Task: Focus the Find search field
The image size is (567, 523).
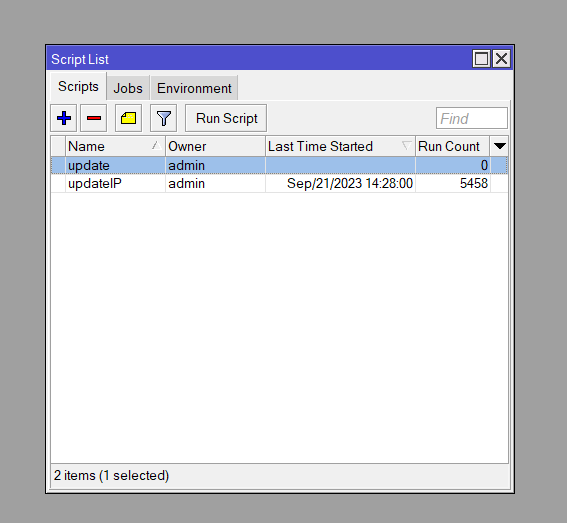Action: [472, 118]
